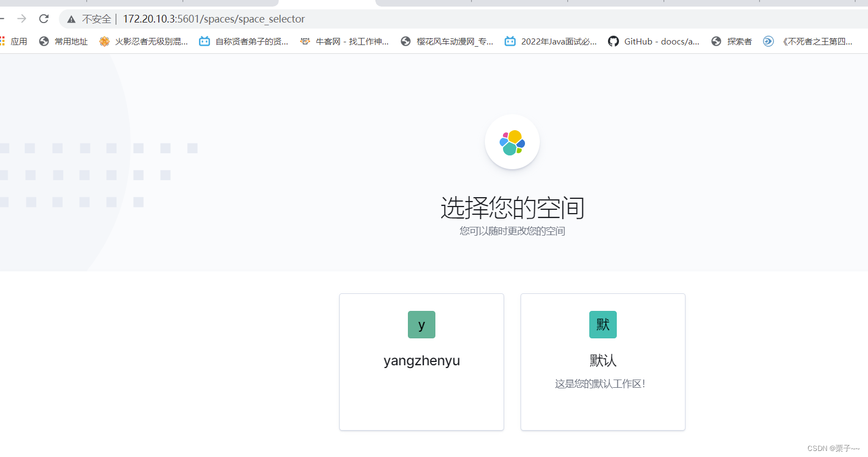This screenshot has width=868, height=457.
Task: Open the 火影忍者无级别混 bookmark
Action: [x=143, y=41]
